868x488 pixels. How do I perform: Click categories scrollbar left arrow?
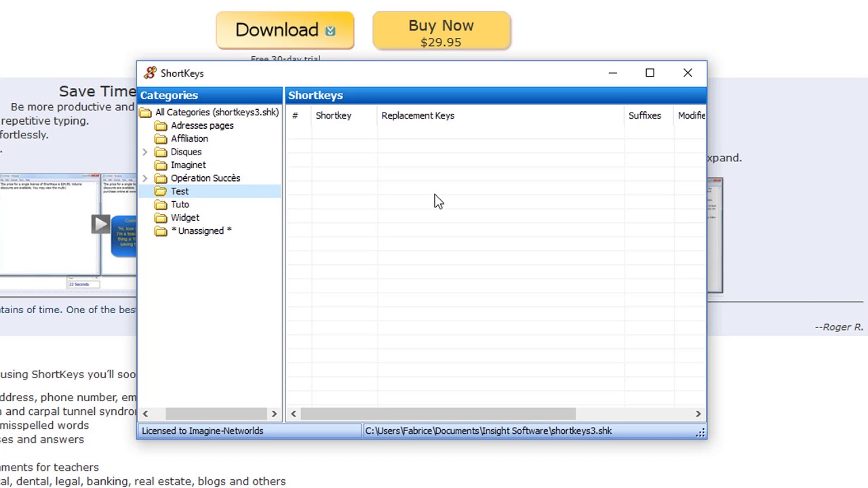[x=145, y=413]
